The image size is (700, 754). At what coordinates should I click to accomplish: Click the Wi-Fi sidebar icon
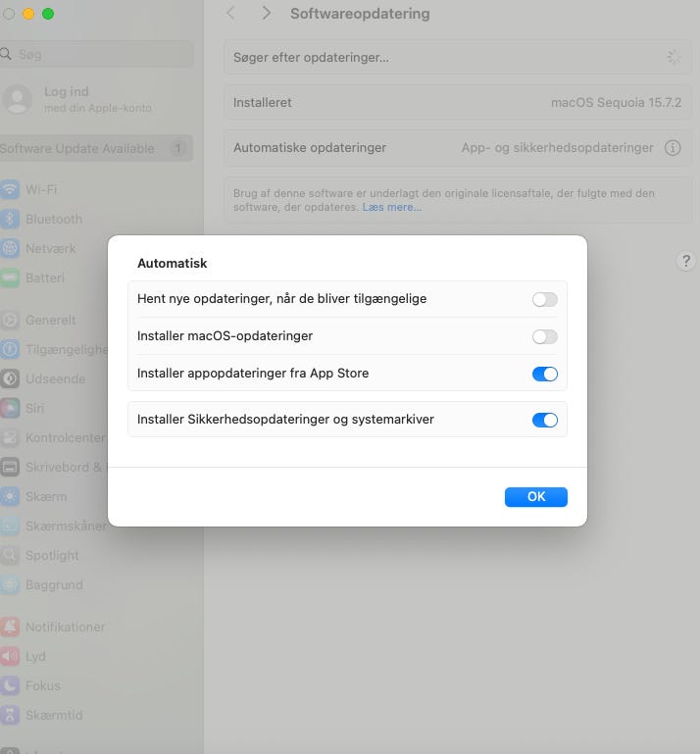coord(10,189)
